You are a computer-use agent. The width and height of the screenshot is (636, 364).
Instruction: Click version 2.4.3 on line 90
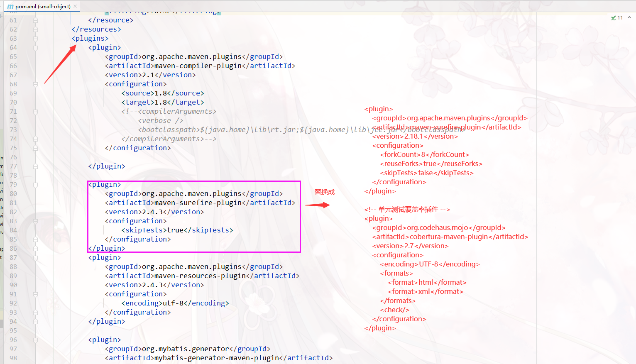pyautogui.click(x=152, y=285)
